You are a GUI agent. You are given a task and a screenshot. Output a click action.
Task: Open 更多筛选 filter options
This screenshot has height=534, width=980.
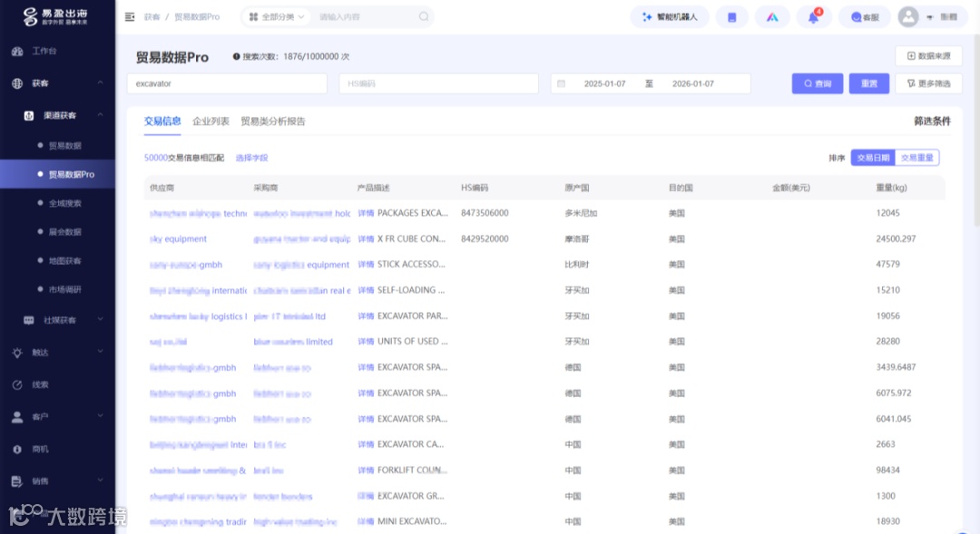pos(929,83)
